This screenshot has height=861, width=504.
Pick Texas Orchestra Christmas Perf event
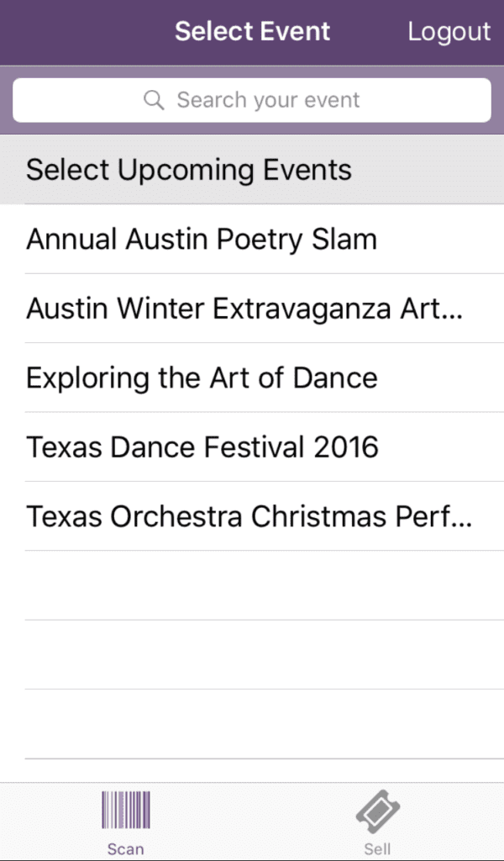coord(252,516)
